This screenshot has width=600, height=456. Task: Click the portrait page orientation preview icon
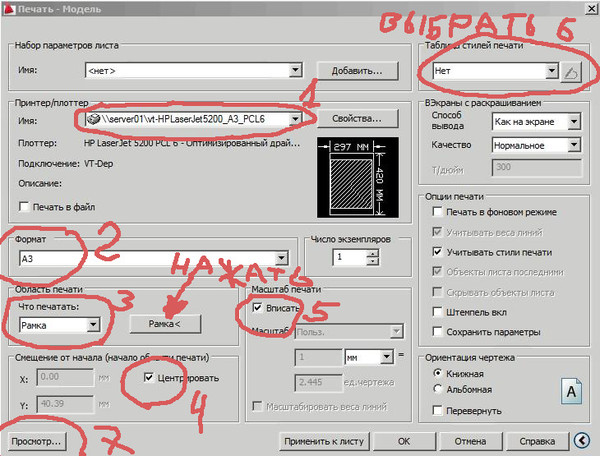tap(571, 391)
